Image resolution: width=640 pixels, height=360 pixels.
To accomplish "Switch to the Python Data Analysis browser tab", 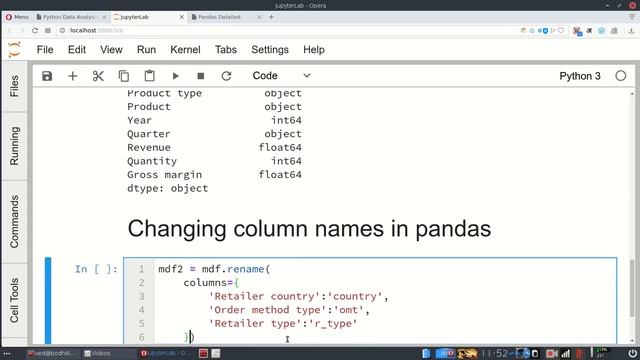I will pos(69,17).
